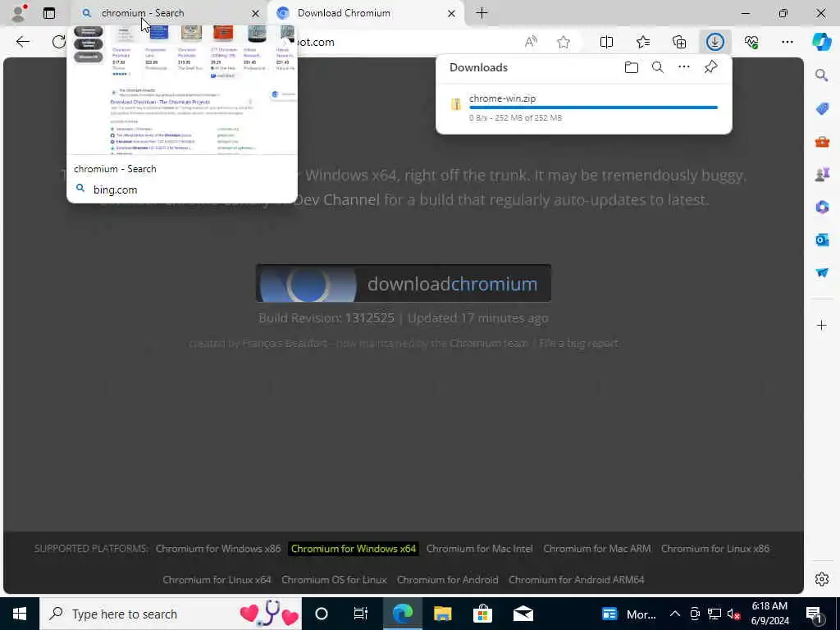The height and width of the screenshot is (630, 840).
Task: Click the chromium search tab preview thumbnail
Action: 181,90
